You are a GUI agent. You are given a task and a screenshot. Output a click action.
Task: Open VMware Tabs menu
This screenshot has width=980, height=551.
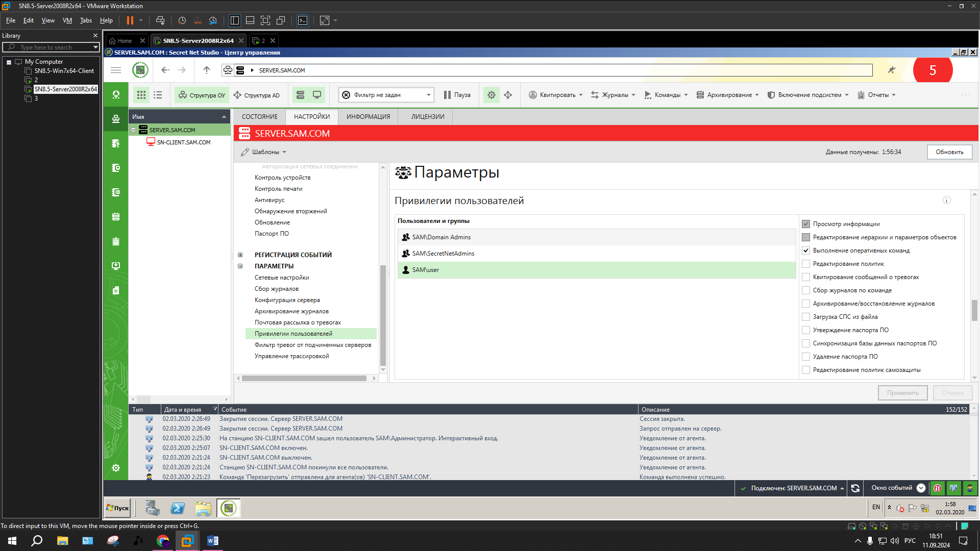pyautogui.click(x=86, y=20)
